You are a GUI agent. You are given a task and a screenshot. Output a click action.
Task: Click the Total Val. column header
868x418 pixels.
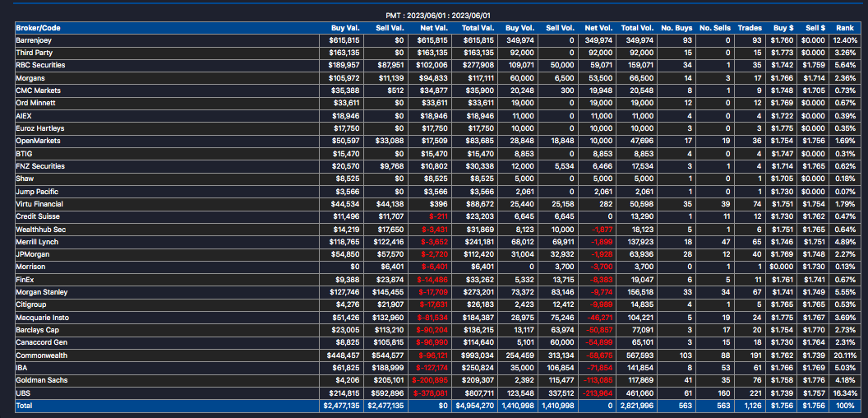pyautogui.click(x=478, y=28)
